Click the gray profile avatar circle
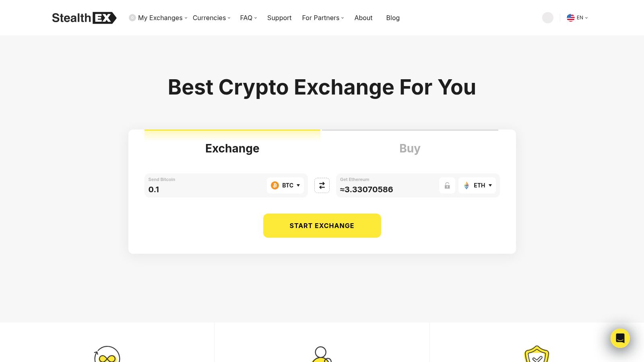 (x=548, y=18)
